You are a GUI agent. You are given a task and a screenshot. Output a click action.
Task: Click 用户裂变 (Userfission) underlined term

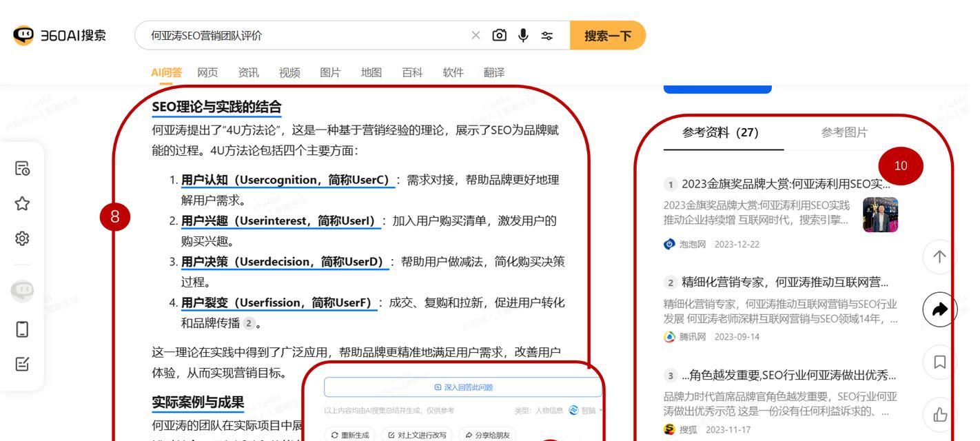pos(279,302)
